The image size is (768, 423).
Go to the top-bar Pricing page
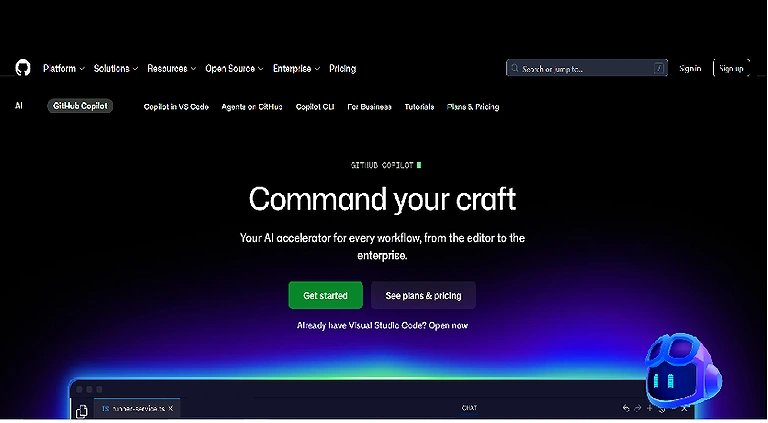(342, 69)
